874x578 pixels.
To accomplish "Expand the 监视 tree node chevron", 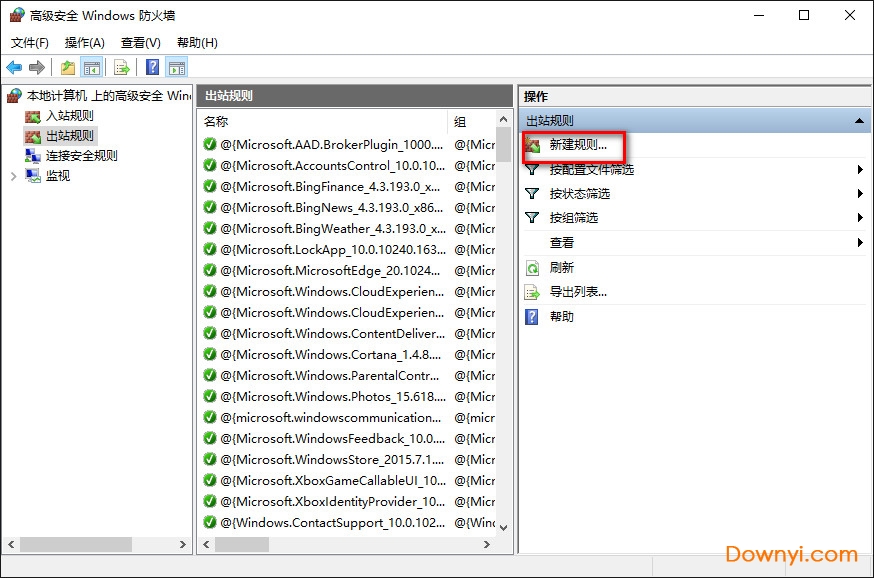I will click(13, 176).
